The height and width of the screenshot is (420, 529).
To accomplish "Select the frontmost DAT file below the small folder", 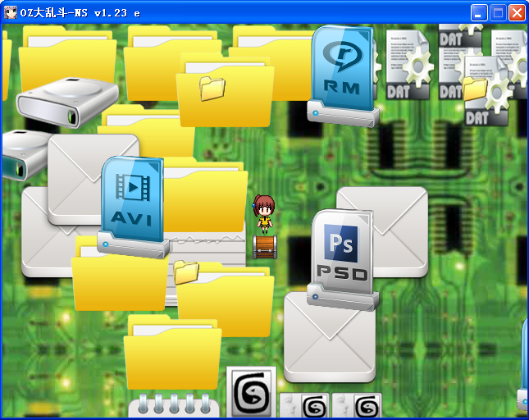I will tap(487, 99).
